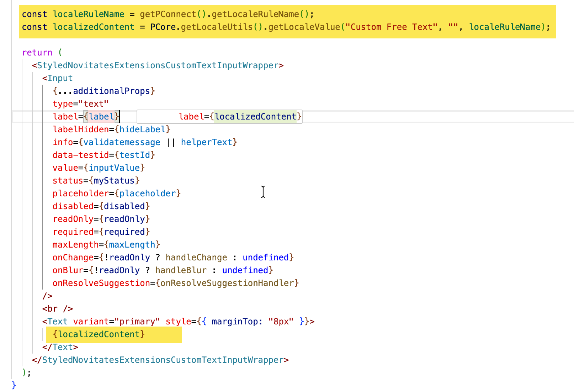Click the highlighted {localizedContent} inside the Text element

pos(99,334)
